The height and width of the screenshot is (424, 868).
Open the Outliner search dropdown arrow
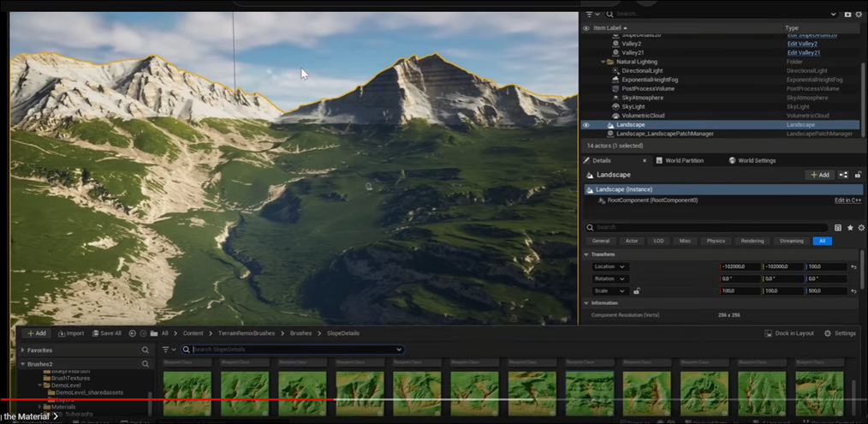[835, 15]
